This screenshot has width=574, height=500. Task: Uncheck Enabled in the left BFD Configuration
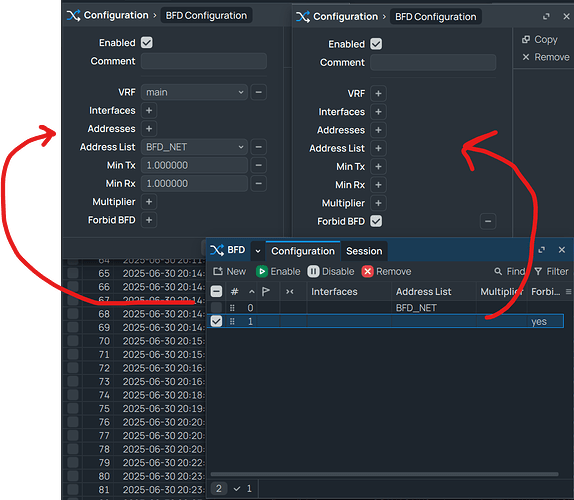(147, 42)
